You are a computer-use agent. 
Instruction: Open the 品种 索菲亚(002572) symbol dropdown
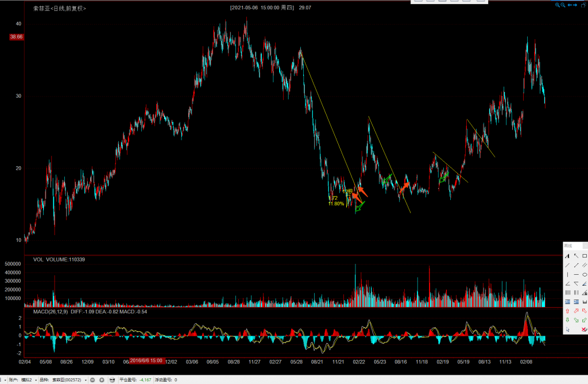point(86,379)
